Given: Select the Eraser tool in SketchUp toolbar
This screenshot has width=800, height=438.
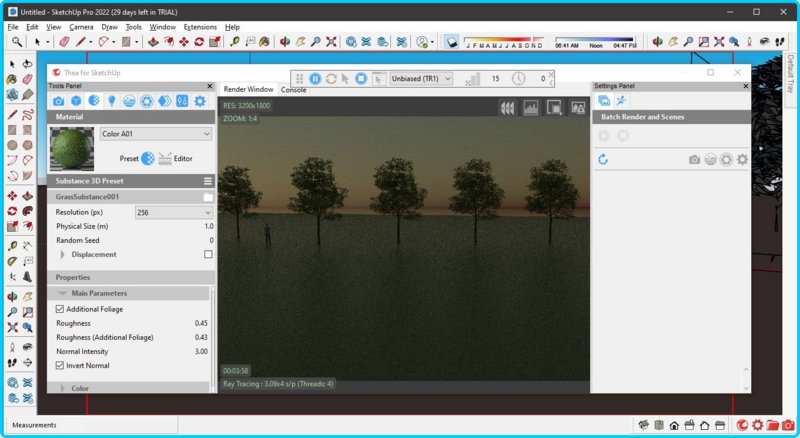Looking at the screenshot, I should coord(64,42).
